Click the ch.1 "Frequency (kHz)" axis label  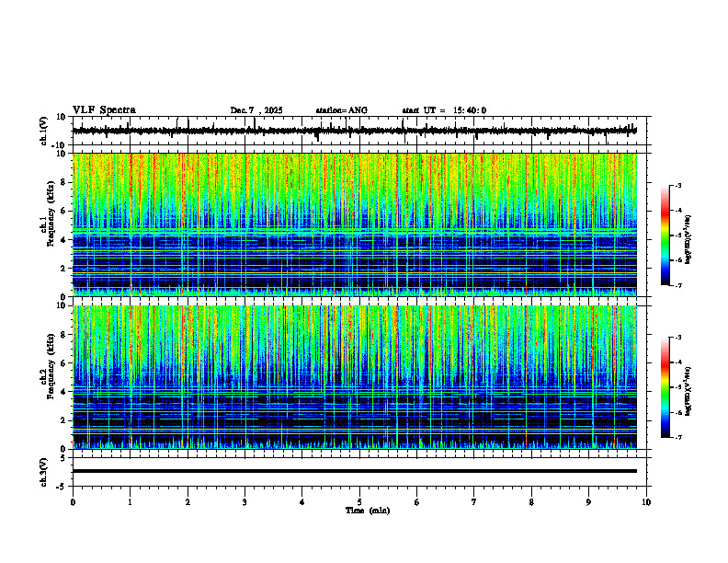tap(51, 215)
